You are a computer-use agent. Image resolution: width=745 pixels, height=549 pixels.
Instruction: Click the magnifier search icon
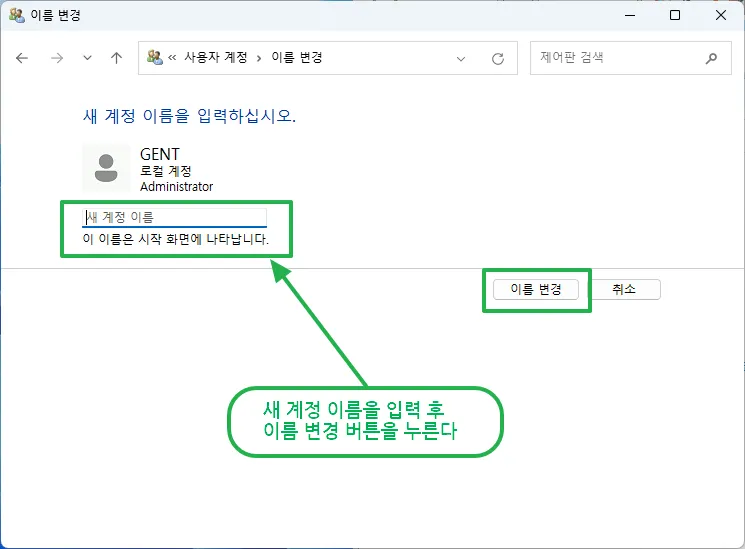(711, 58)
